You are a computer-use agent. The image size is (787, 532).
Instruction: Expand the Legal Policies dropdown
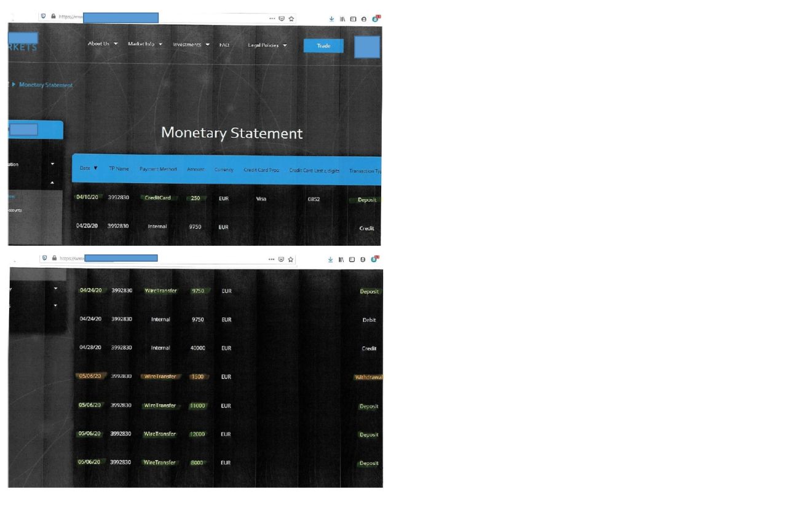click(x=267, y=45)
